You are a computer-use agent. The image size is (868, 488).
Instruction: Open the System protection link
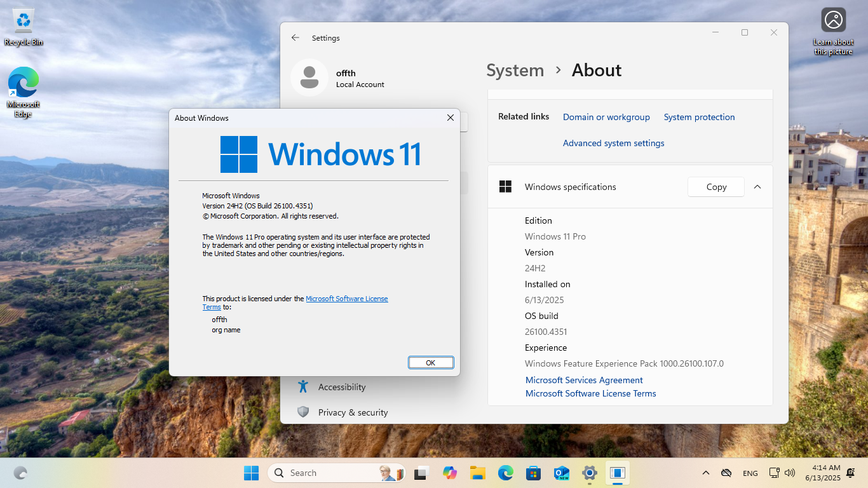(699, 117)
